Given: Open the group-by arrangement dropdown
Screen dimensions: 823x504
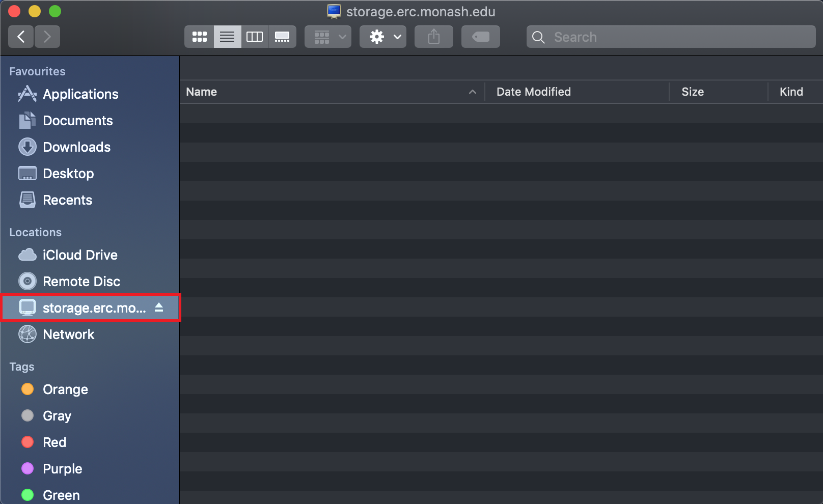Looking at the screenshot, I should coord(328,37).
